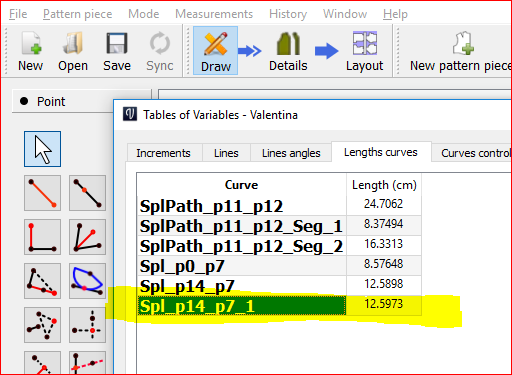Screen dimensions: 512x375
Task: Open a pattern file from toolbar
Action: 73,51
